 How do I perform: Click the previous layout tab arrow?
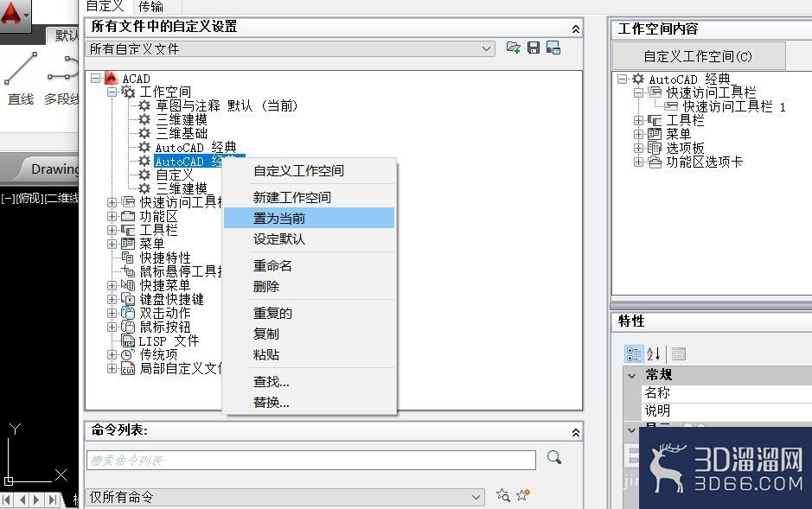click(22, 499)
